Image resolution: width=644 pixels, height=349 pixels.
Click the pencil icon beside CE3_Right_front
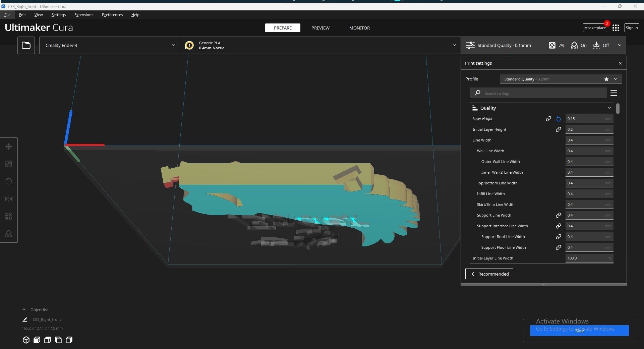pyautogui.click(x=25, y=319)
